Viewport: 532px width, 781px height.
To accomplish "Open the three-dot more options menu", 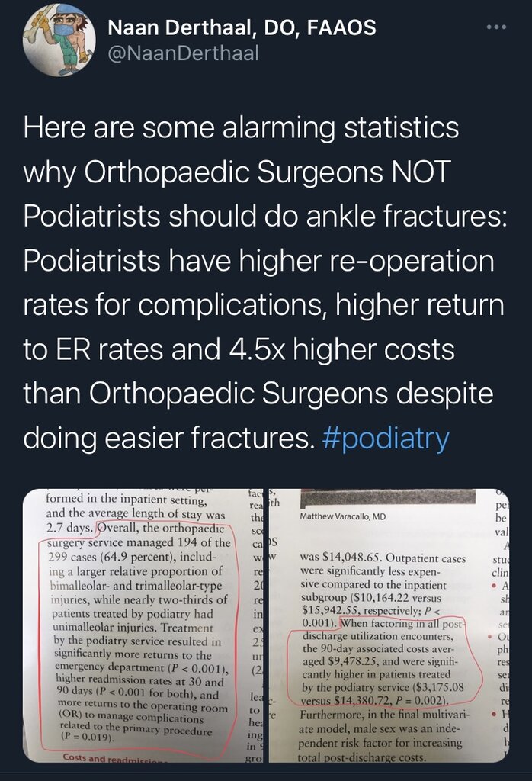I will [497, 27].
